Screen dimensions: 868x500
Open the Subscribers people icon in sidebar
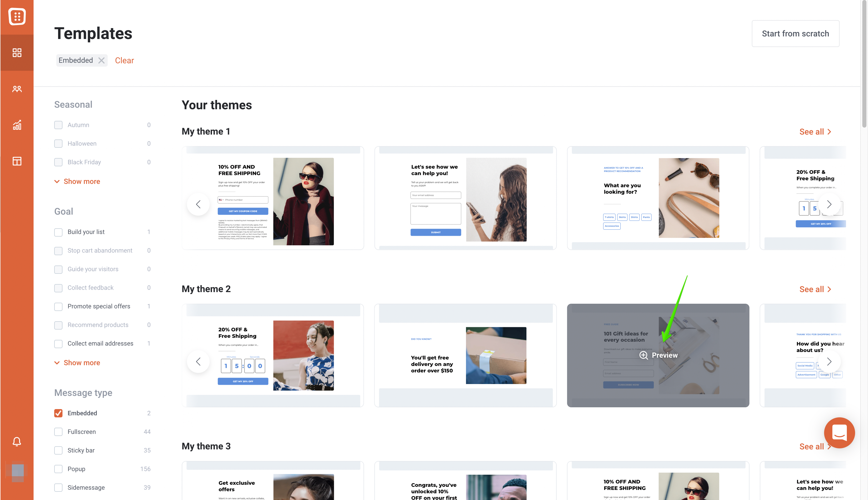tap(17, 89)
